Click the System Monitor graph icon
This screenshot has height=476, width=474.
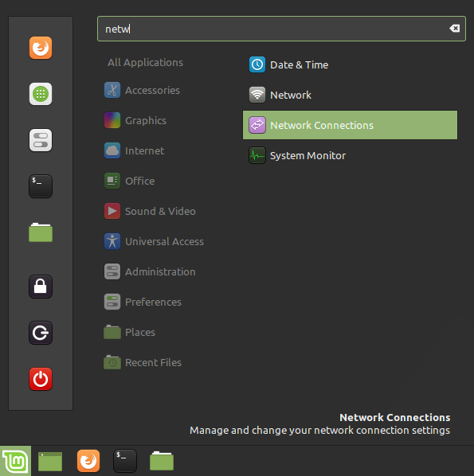pyautogui.click(x=257, y=155)
